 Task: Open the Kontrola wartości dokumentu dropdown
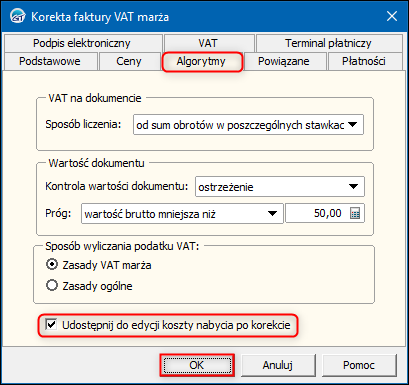pos(280,187)
